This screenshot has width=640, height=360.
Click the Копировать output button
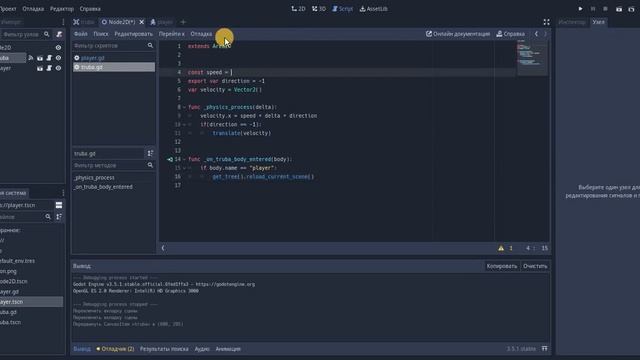coord(502,266)
